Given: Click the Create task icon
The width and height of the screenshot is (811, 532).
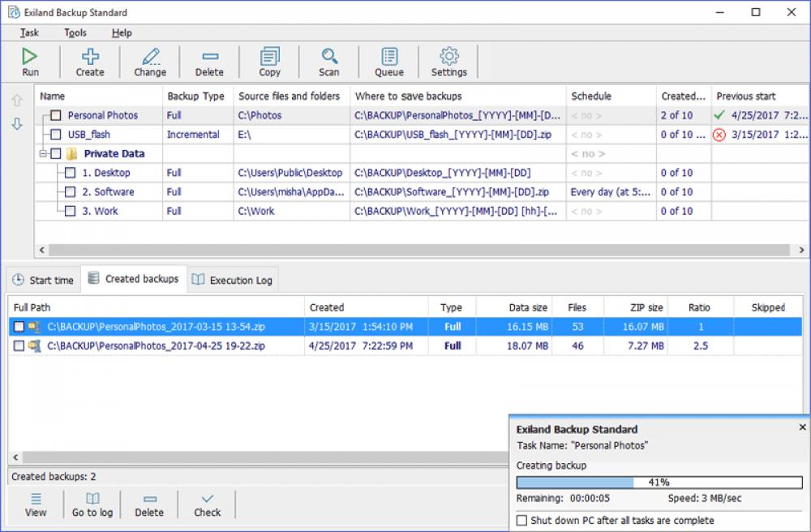Looking at the screenshot, I should 89,61.
